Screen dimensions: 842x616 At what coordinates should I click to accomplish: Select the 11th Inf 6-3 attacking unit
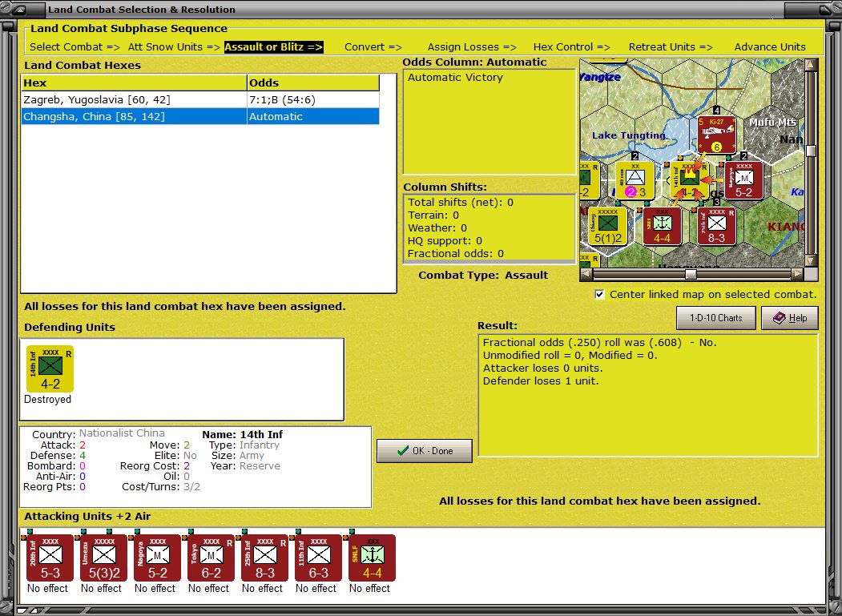(x=318, y=558)
